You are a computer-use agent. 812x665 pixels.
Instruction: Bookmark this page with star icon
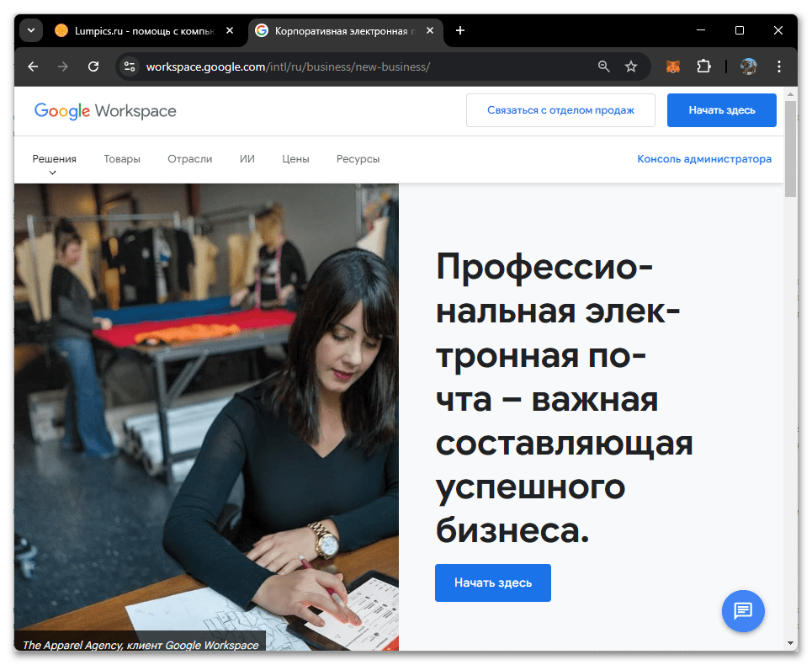(631, 66)
